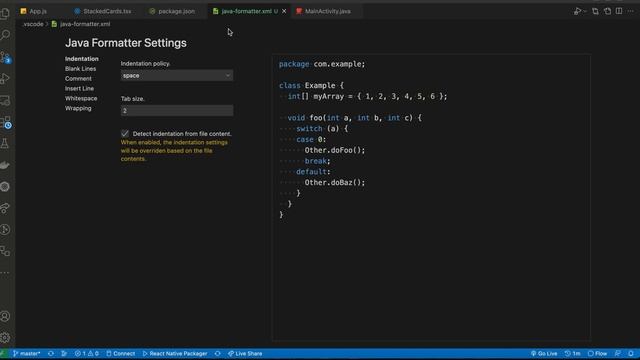Click the 'int[] myArray' line in preview
640x360 pixels.
367,96
